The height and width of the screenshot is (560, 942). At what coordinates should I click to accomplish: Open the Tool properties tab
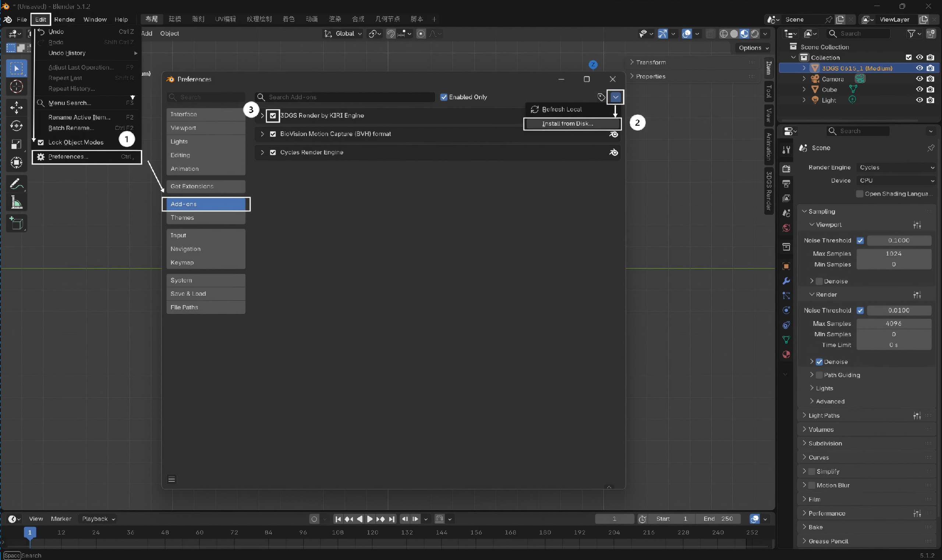786,150
